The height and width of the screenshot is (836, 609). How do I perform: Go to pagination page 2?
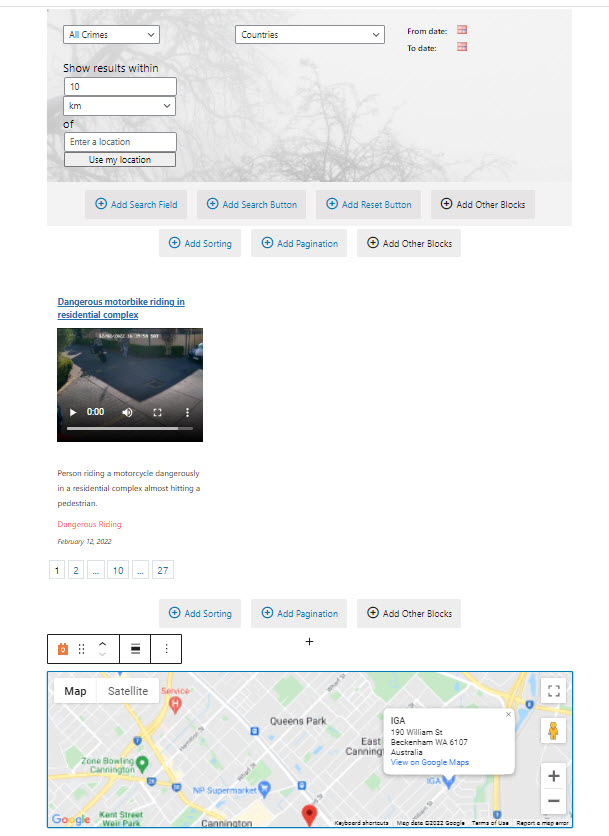pos(76,570)
